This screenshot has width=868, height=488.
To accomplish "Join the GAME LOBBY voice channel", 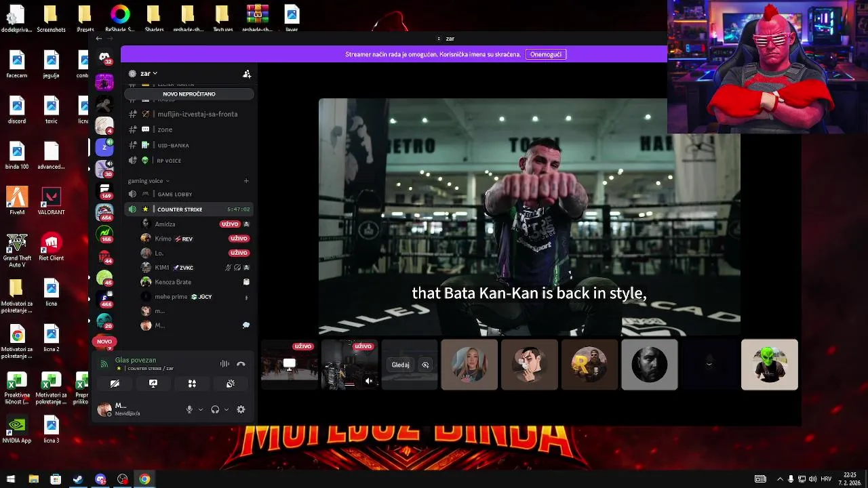I will coord(189,195).
